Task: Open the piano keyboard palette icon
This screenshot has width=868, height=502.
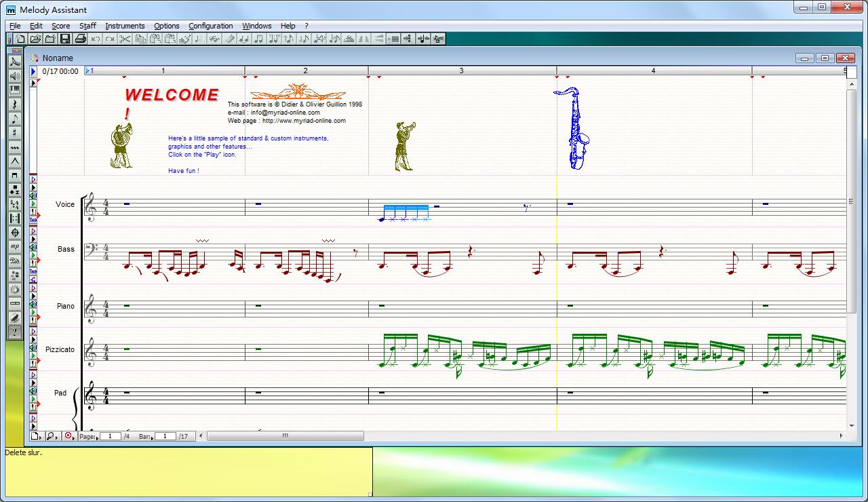Action: point(14,90)
